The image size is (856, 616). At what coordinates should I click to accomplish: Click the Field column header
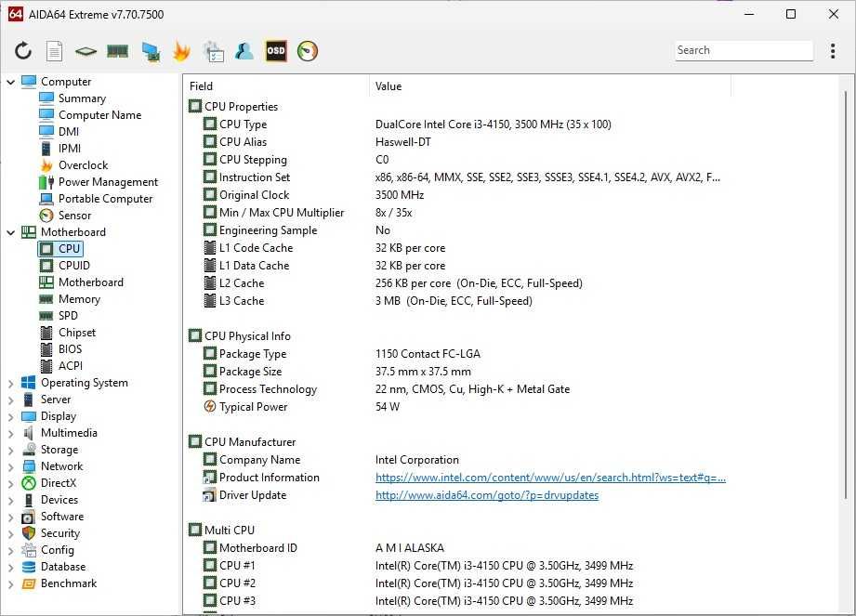[277, 86]
